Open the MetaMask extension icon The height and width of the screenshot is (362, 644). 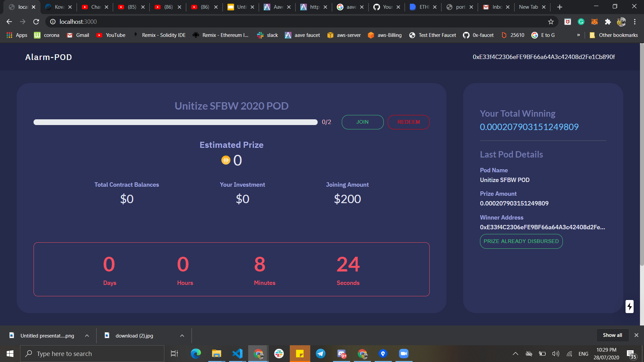coord(595,21)
